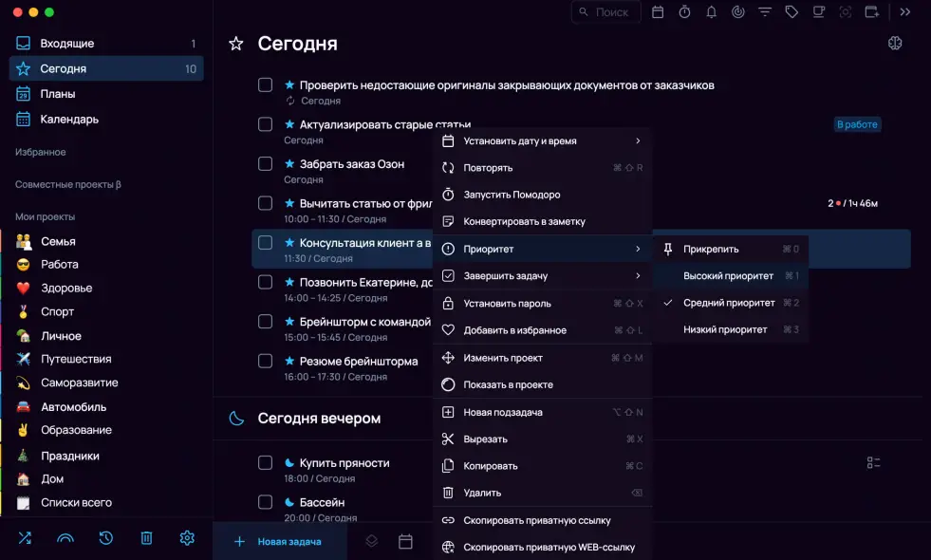Screen dimensions: 931x560
Task: Open the brain icon near Сегодня header
Action: coord(893,44)
